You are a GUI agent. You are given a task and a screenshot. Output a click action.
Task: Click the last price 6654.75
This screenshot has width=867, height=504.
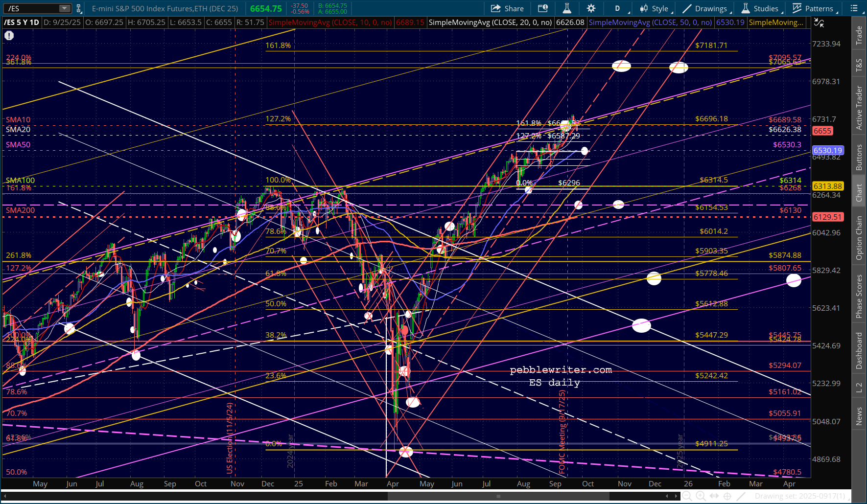[266, 8]
